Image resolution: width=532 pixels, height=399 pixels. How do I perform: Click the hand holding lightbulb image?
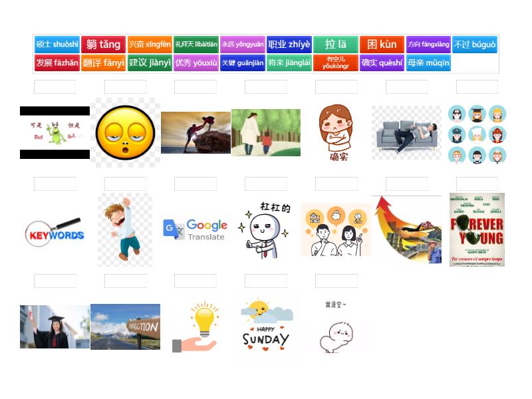tap(196, 327)
